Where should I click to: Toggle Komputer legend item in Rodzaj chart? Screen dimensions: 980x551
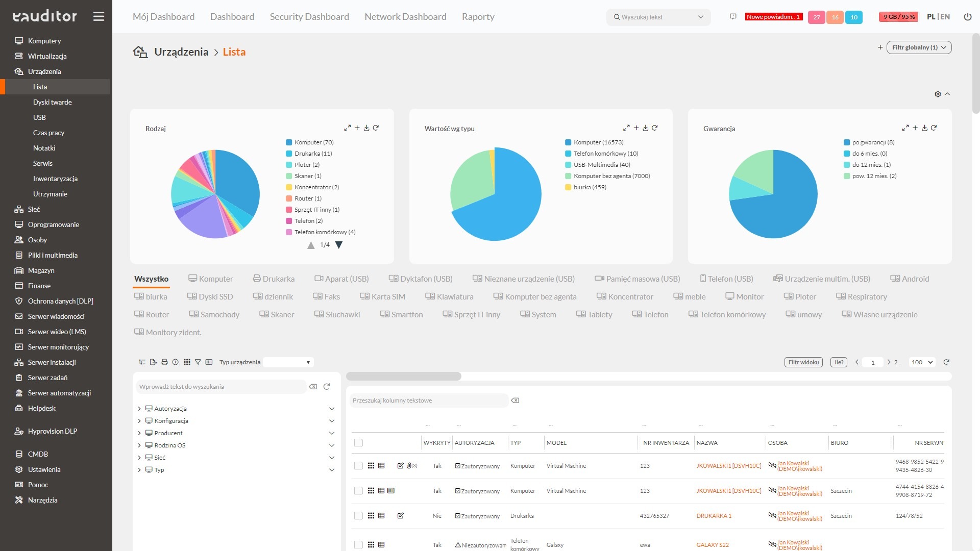point(310,142)
